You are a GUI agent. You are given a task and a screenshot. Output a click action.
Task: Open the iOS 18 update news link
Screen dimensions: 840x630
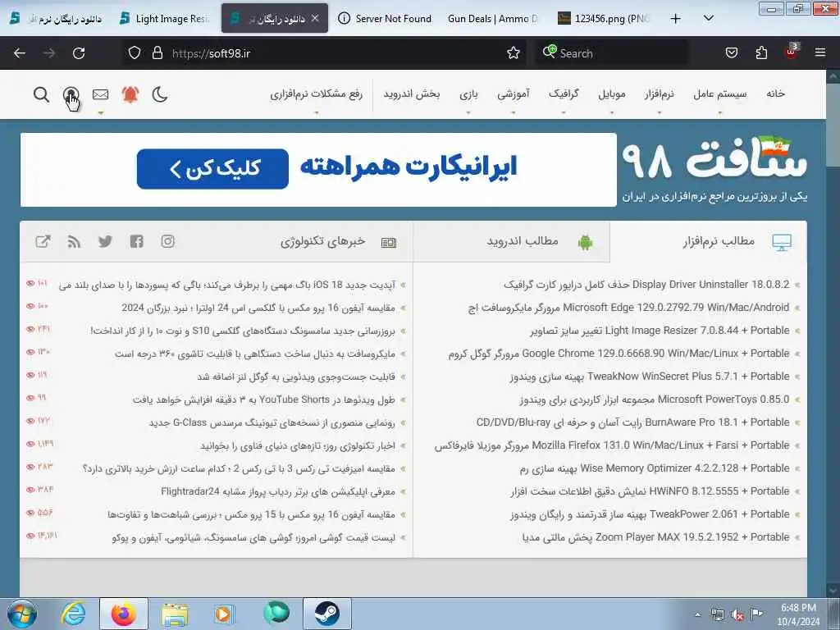click(226, 285)
